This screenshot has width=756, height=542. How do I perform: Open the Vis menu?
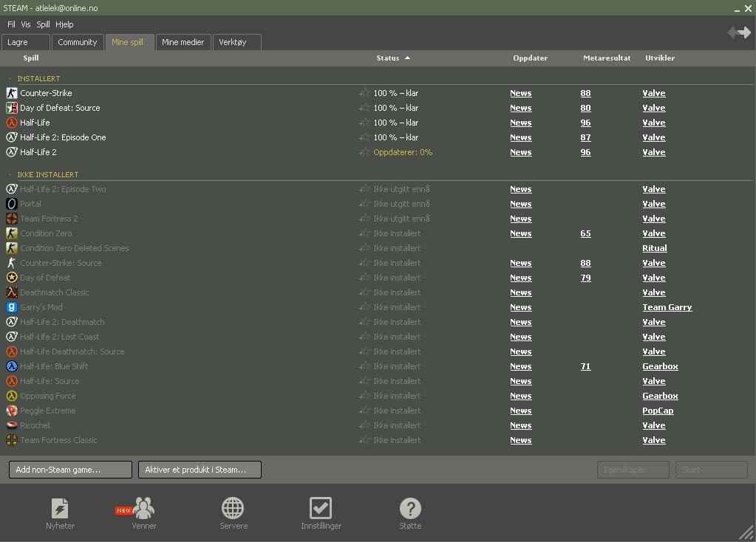pos(26,24)
